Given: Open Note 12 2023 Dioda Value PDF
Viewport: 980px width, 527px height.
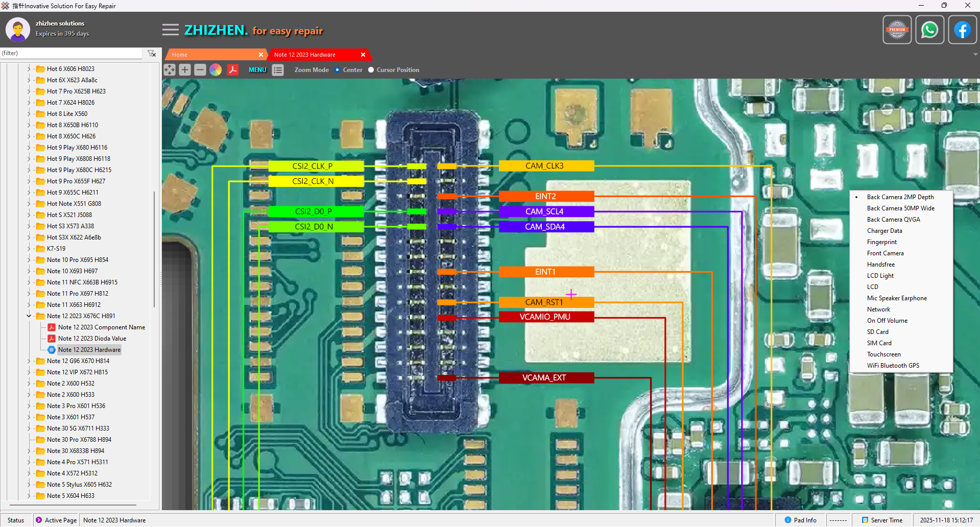Looking at the screenshot, I should pos(87,339).
